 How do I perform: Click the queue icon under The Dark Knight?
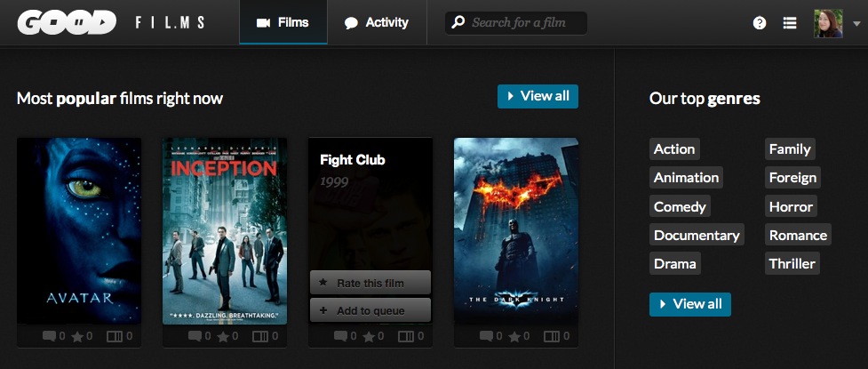pyautogui.click(x=551, y=337)
